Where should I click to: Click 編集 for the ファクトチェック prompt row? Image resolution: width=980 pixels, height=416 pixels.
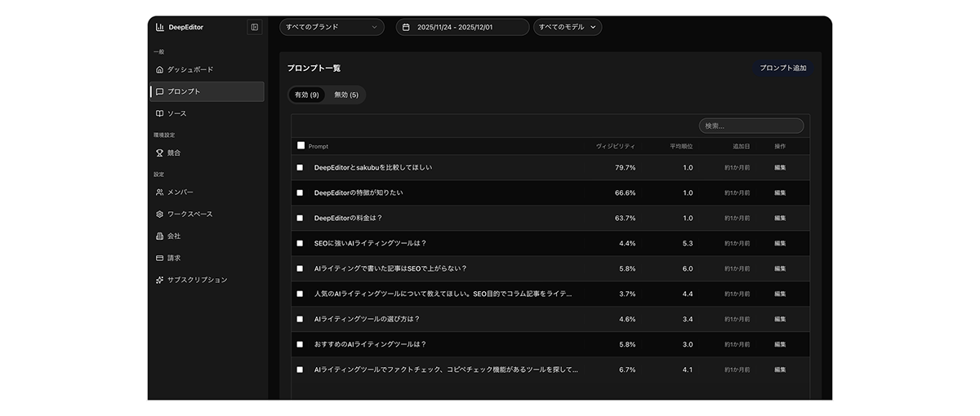780,370
